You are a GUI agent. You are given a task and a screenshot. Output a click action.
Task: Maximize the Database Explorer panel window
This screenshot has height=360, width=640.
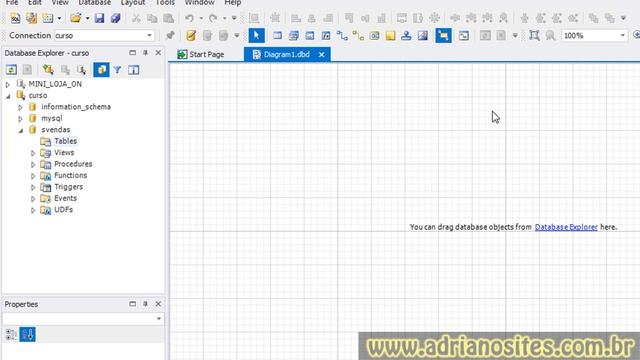click(x=132, y=53)
